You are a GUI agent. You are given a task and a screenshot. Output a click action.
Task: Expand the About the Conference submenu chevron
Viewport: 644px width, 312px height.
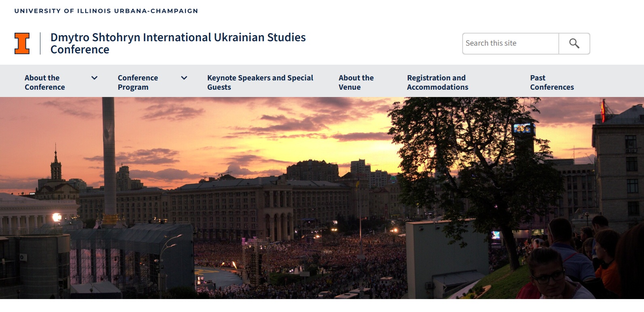95,78
